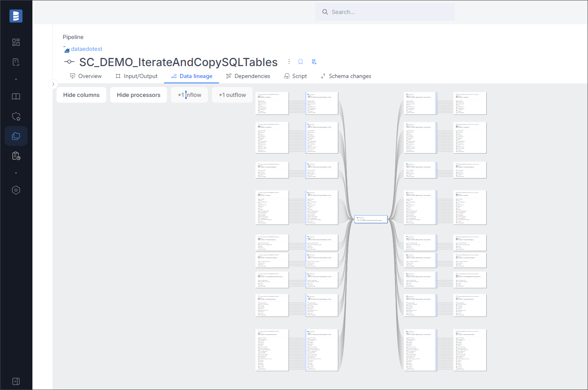Viewport: 588px width, 390px height.
Task: Open the shield with star icon in sidebar
Action: click(x=16, y=116)
